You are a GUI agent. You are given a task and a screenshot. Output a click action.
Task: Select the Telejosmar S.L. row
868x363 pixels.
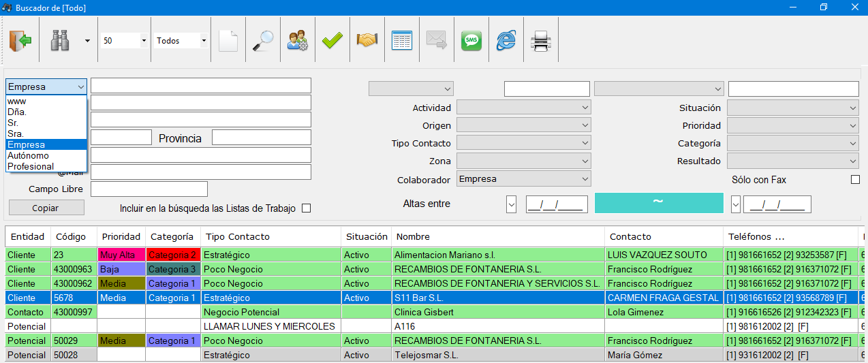434,355
